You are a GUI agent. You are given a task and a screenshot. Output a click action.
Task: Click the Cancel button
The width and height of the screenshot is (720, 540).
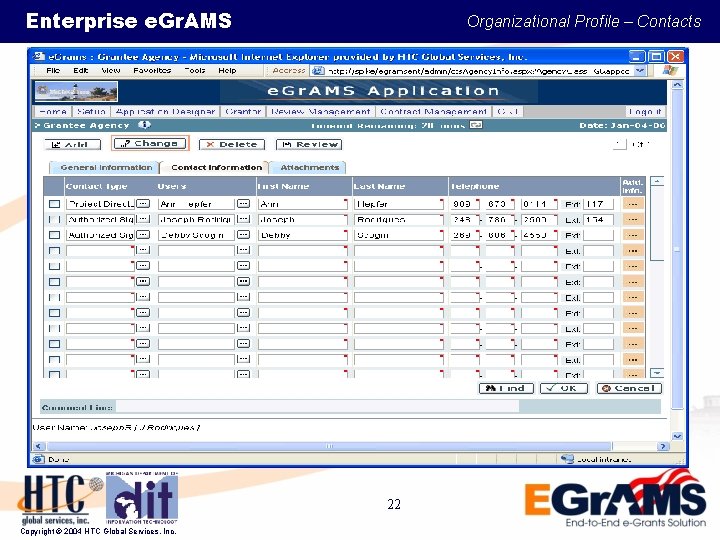click(x=629, y=388)
